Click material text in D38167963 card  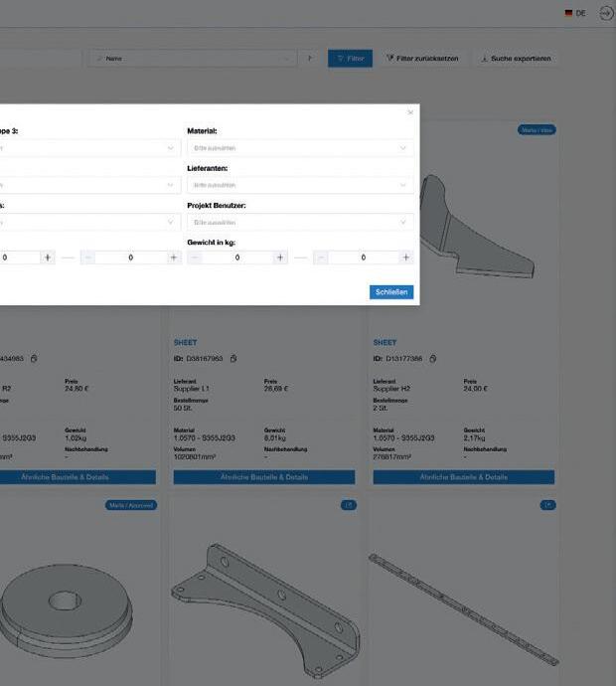click(204, 437)
